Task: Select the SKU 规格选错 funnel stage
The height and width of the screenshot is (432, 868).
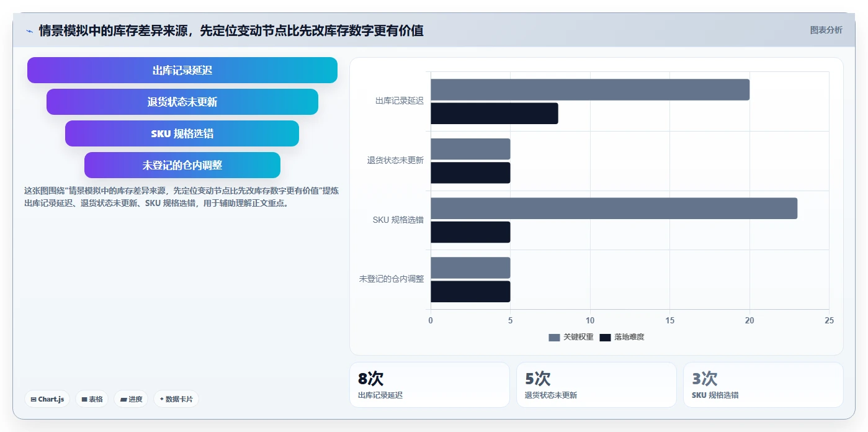Action: (x=182, y=133)
